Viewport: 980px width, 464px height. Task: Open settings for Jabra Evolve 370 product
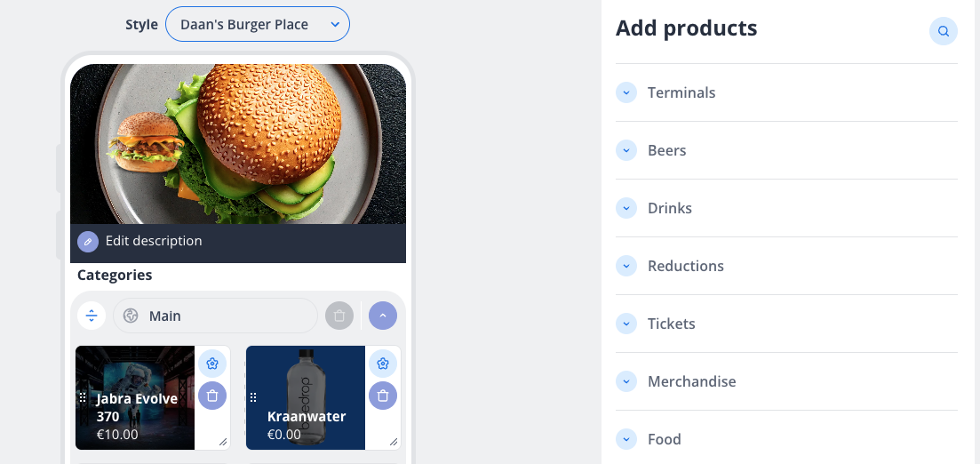pos(211,364)
